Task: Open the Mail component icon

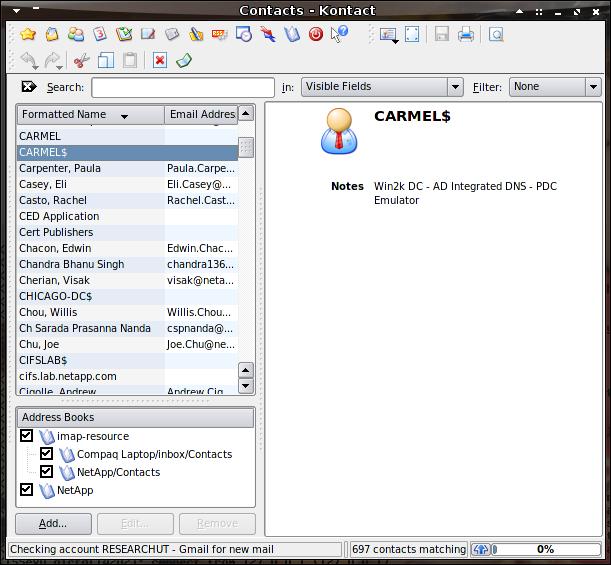Action: click(x=52, y=34)
